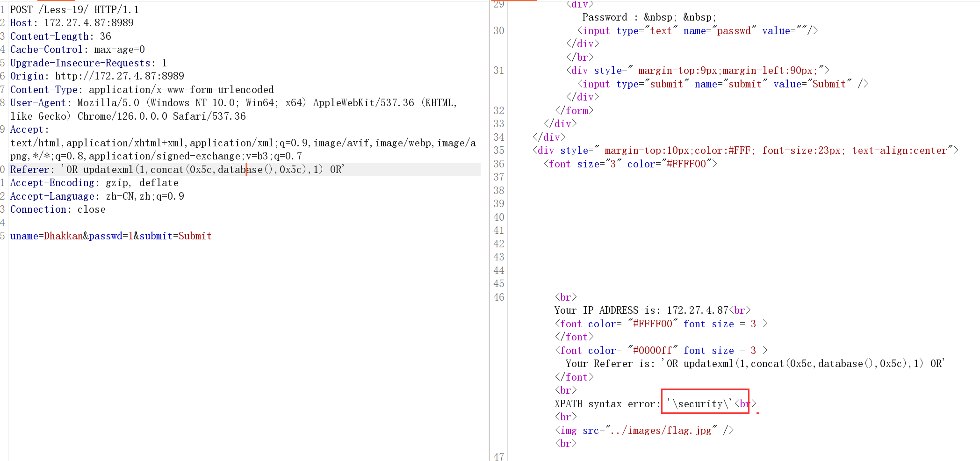
Task: Click the Cache-Control: max-age=0 header
Action: click(x=78, y=50)
